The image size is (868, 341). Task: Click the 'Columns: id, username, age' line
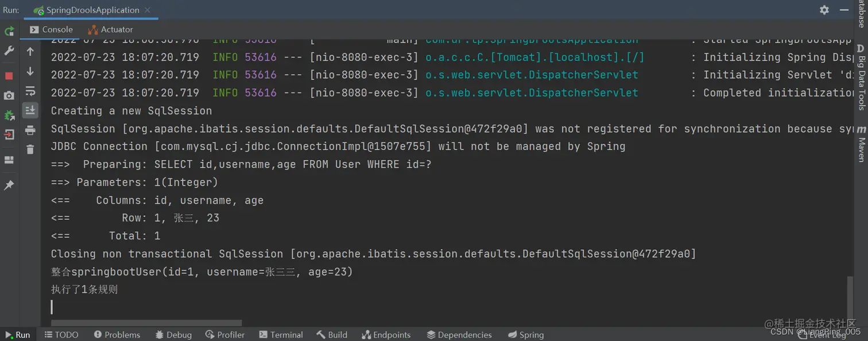coord(157,200)
